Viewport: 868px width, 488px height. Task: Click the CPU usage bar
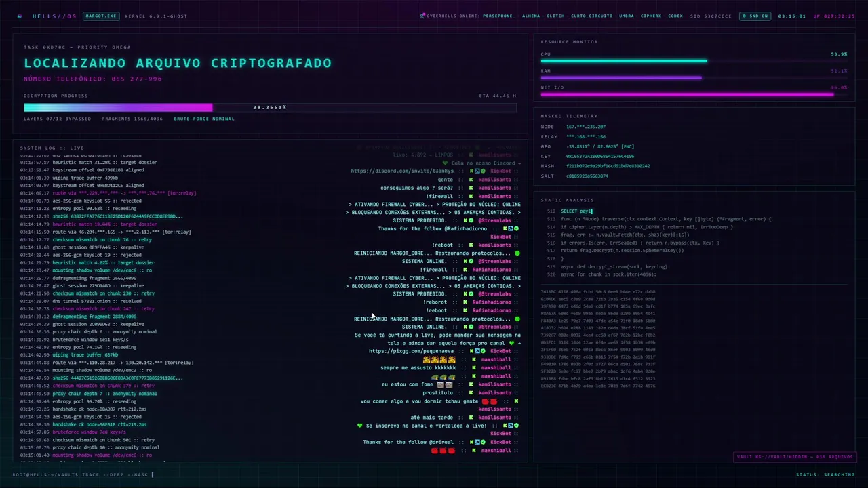pos(694,61)
